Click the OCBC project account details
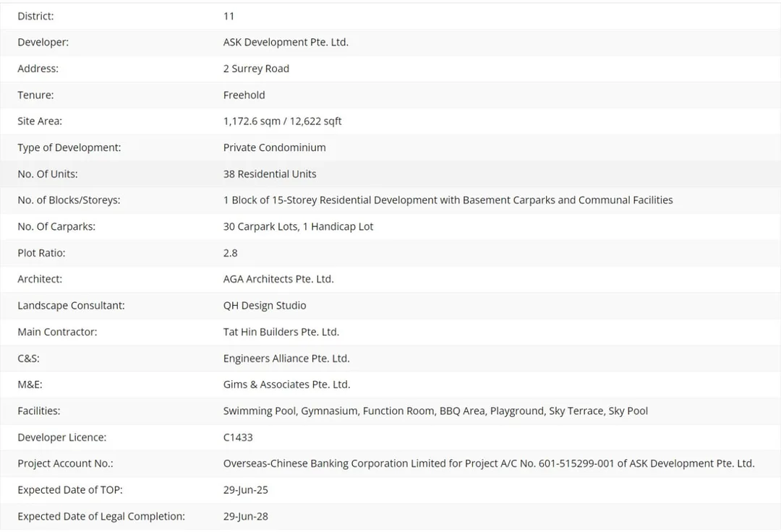This screenshot has width=781, height=532. (x=489, y=464)
